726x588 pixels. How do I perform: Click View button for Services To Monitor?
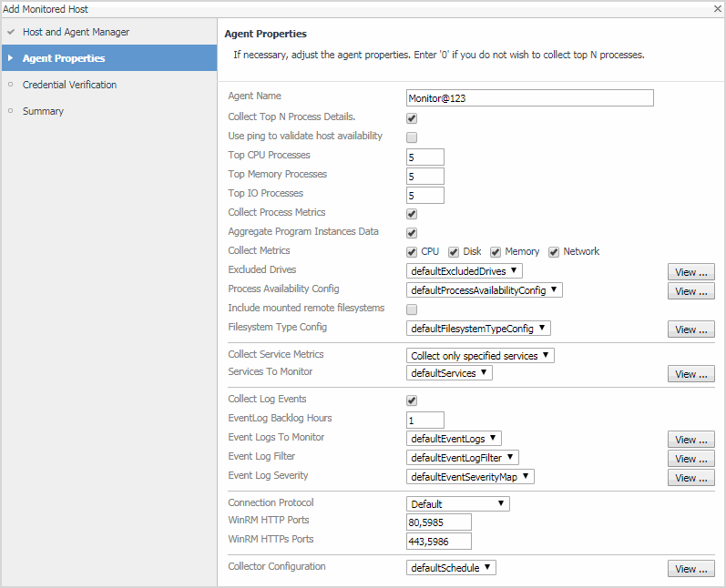pyautogui.click(x=691, y=374)
